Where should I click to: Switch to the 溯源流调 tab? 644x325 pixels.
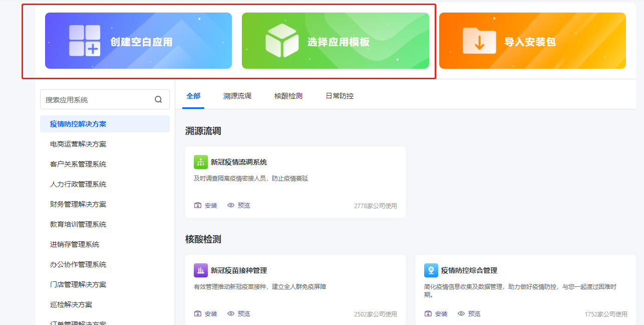(x=237, y=96)
